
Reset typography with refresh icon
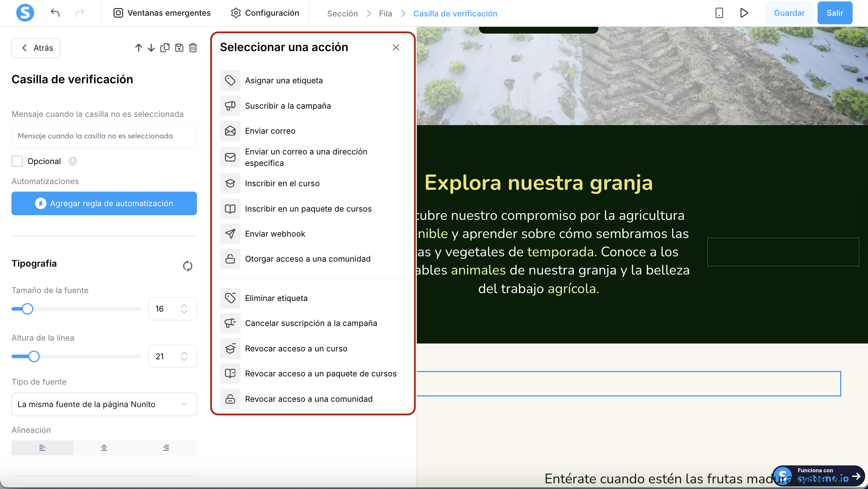tap(187, 266)
